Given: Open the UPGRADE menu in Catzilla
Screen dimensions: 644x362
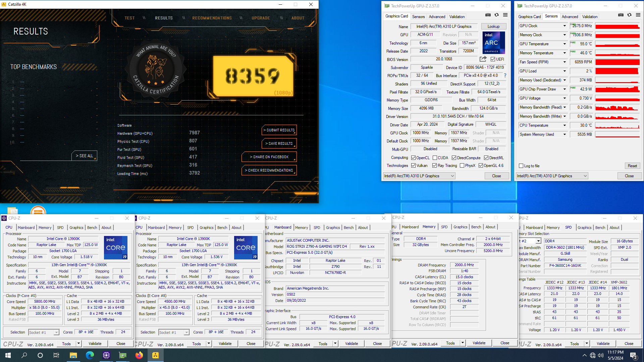Looking at the screenshot, I should click(261, 18).
